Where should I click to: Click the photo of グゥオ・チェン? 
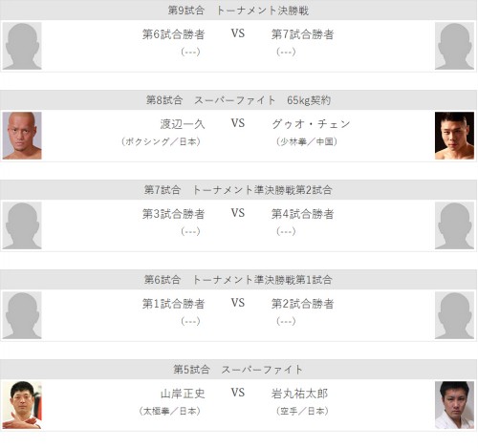point(454,136)
